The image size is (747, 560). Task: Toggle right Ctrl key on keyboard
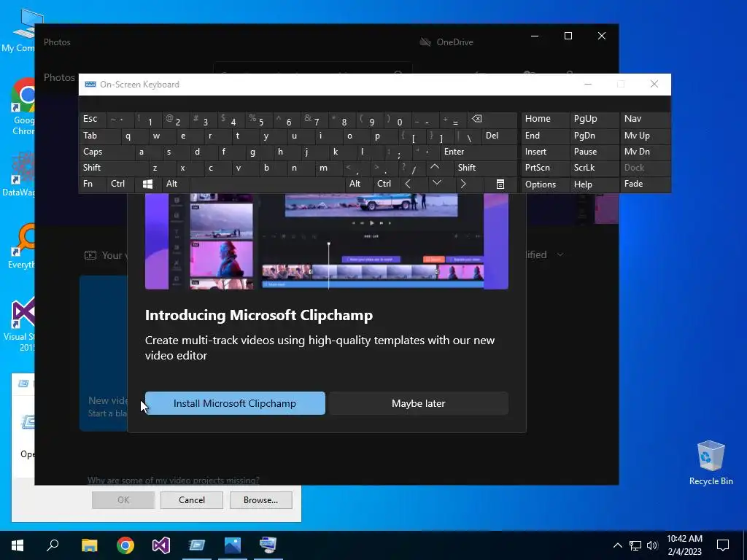click(x=385, y=184)
